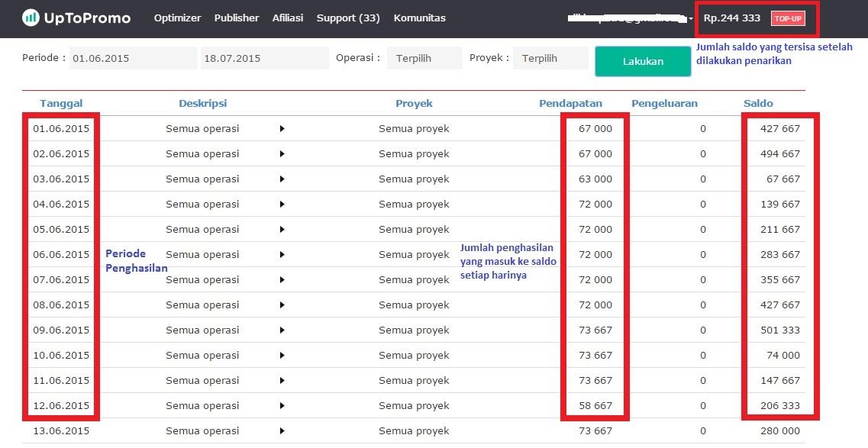Sort by the Pendapatan column header
Image resolution: width=868 pixels, height=448 pixels.
570,103
